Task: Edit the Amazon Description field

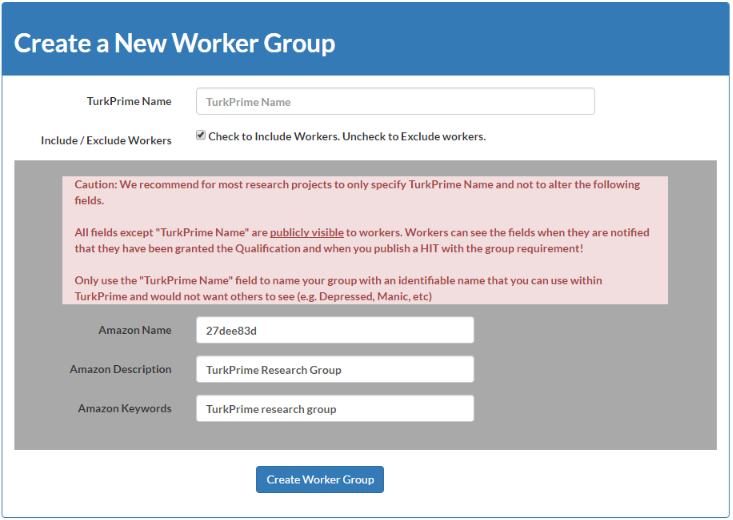Action: (x=335, y=369)
